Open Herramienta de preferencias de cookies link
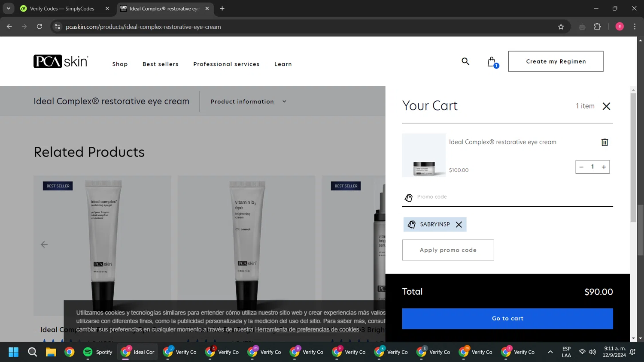Viewport: 644px width, 362px height. (x=307, y=329)
